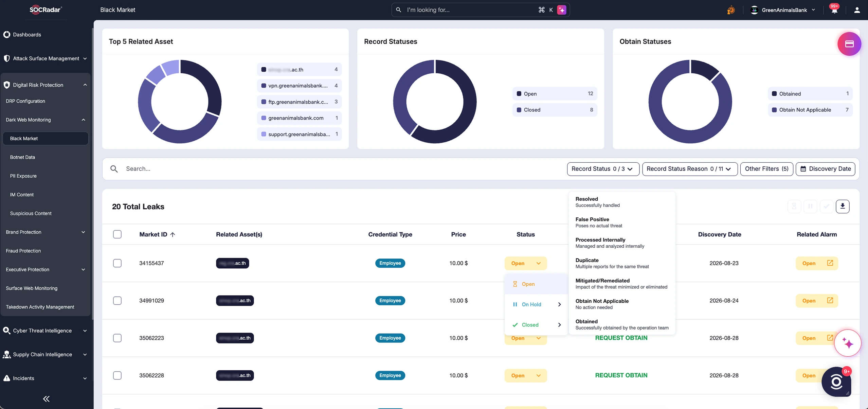Click the SOCRadar logo

(46, 10)
